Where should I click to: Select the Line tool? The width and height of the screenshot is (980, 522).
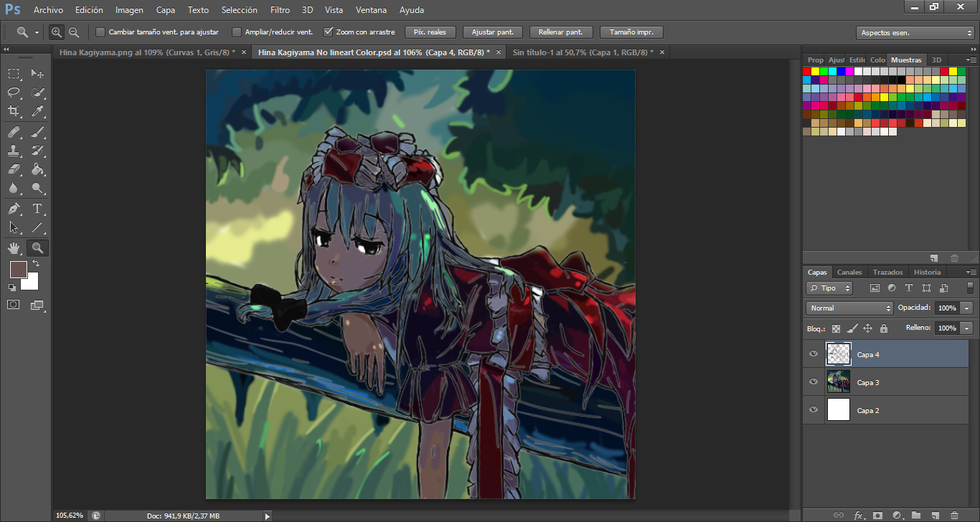[x=37, y=227]
